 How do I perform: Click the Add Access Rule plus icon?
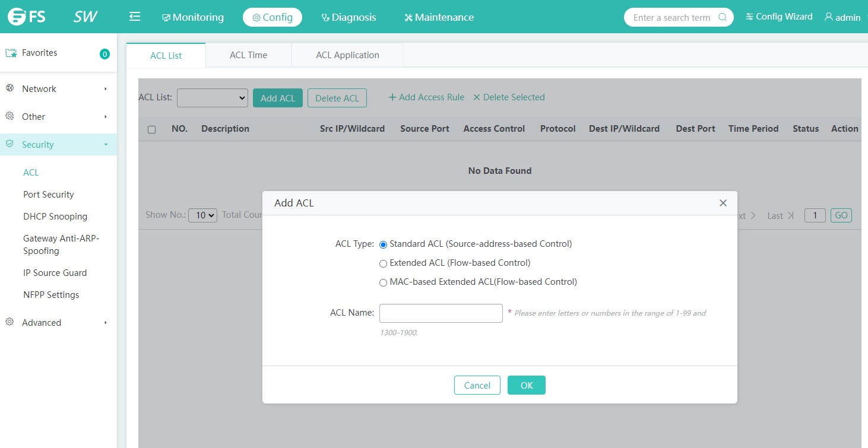point(392,97)
